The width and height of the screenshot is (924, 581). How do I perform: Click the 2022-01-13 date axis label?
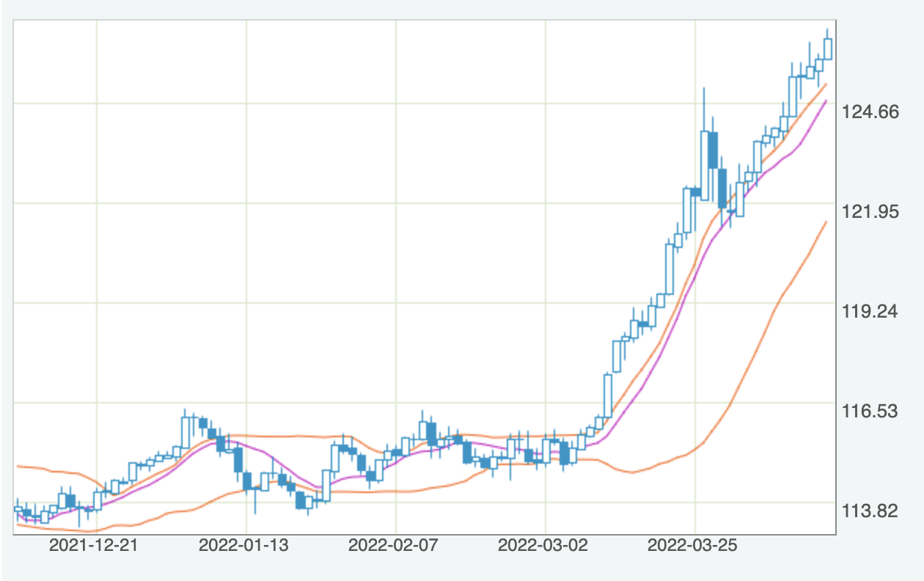coord(243,547)
